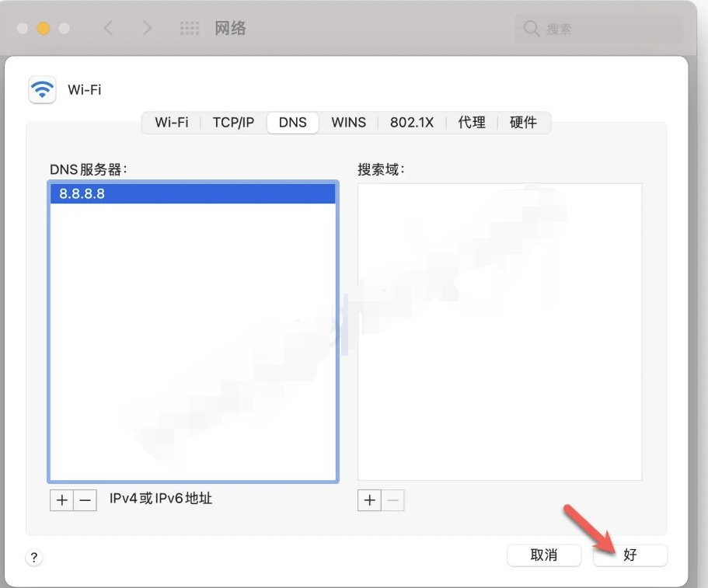This screenshot has height=588, width=708.
Task: Add a new DNS server entry
Action: tap(62, 500)
